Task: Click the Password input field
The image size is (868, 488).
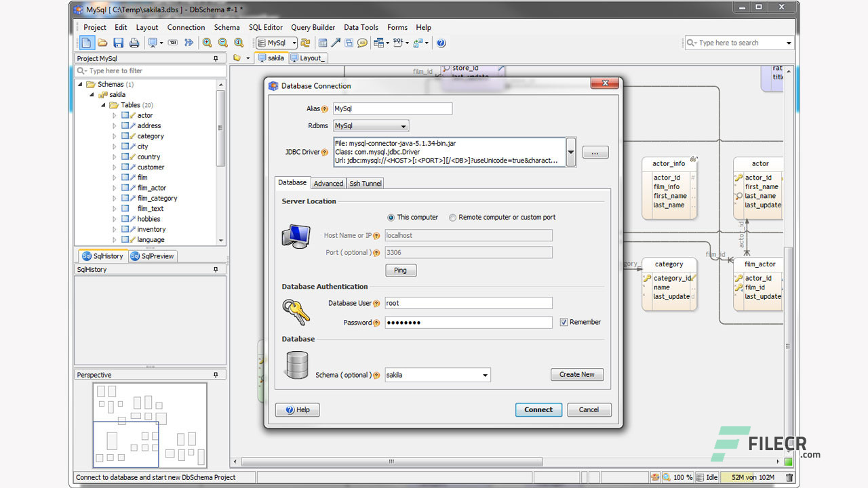Action: click(468, 323)
